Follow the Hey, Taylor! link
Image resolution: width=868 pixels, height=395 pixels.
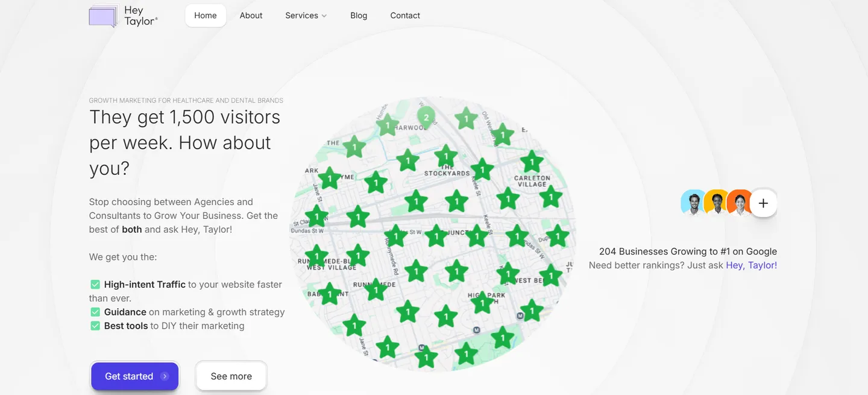point(752,265)
